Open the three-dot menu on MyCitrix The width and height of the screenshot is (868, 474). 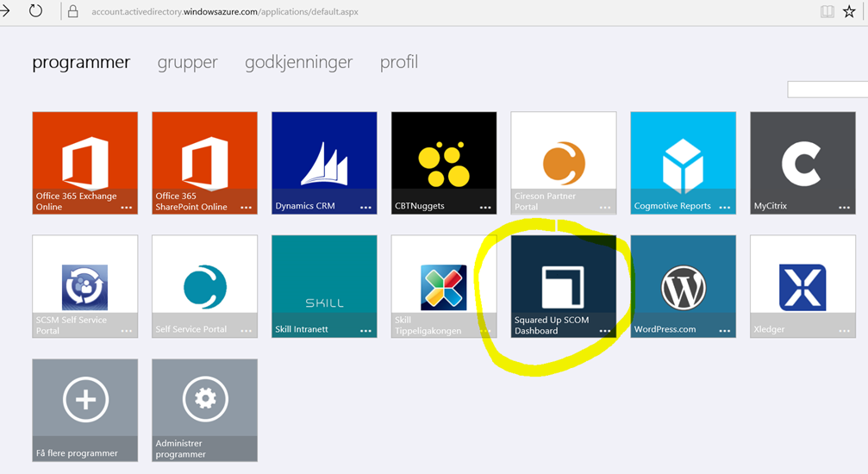[844, 208]
